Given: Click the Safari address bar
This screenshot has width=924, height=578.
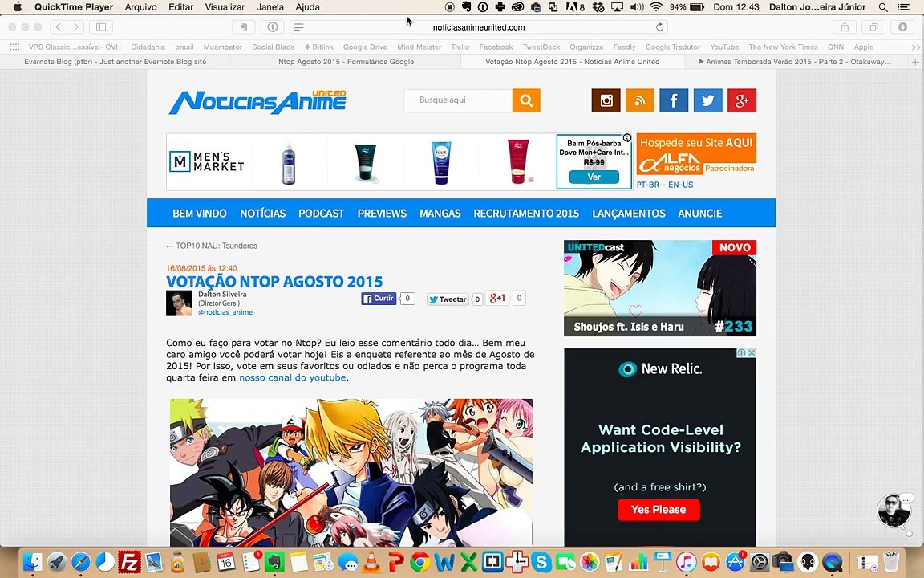Looking at the screenshot, I should 479,27.
